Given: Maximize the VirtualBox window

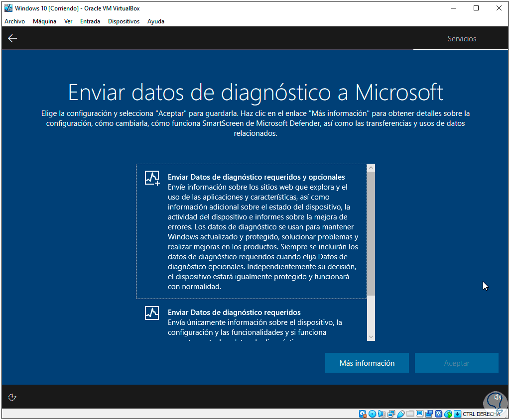Looking at the screenshot, I should pos(476,8).
